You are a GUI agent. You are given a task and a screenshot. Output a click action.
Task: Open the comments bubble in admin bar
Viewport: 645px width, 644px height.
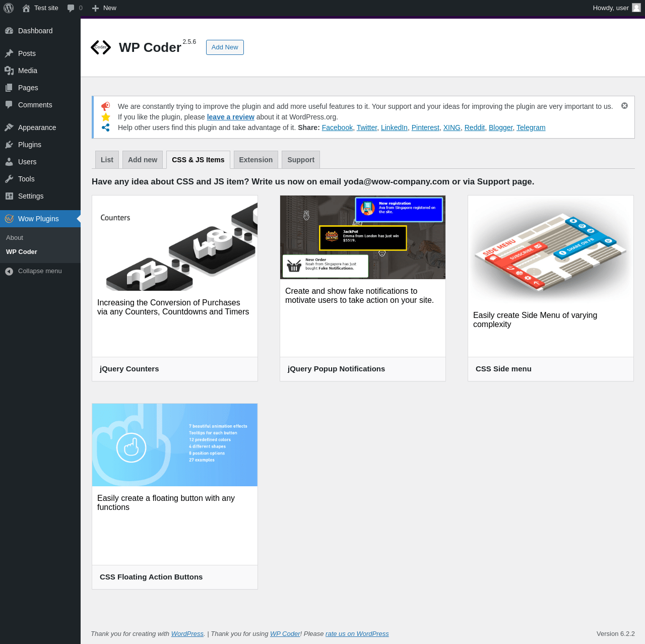click(x=71, y=8)
